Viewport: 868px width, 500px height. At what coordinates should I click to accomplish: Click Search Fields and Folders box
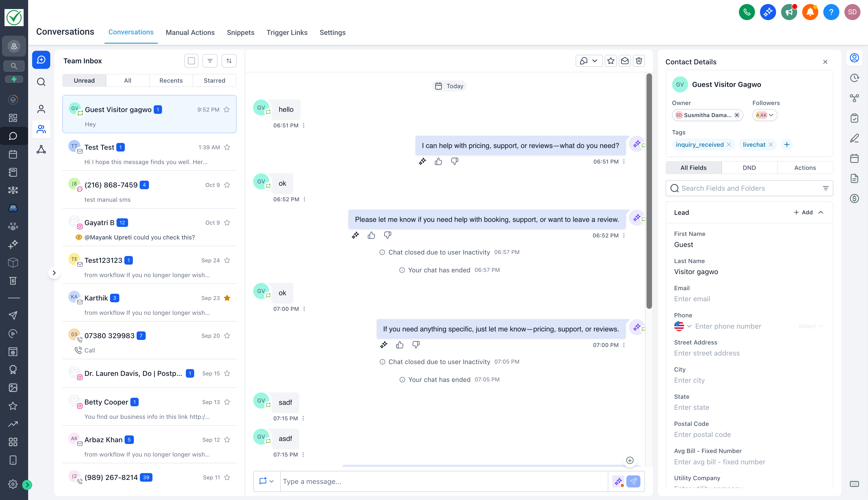click(x=749, y=188)
